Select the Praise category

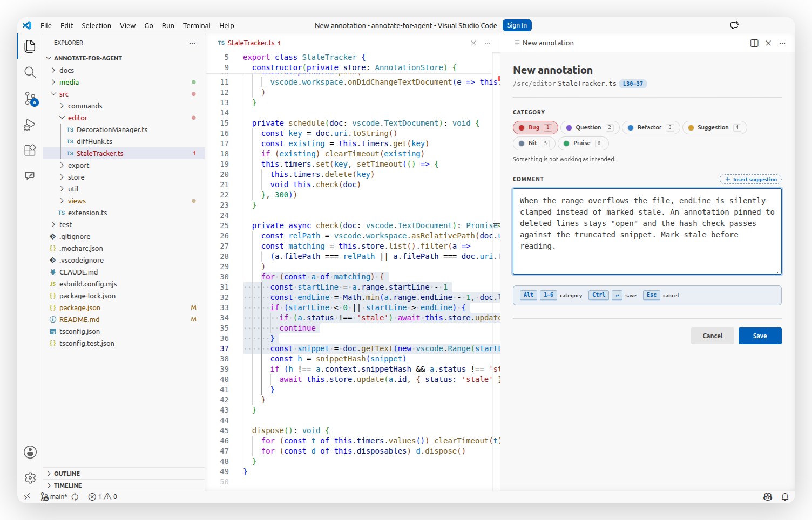tap(583, 143)
